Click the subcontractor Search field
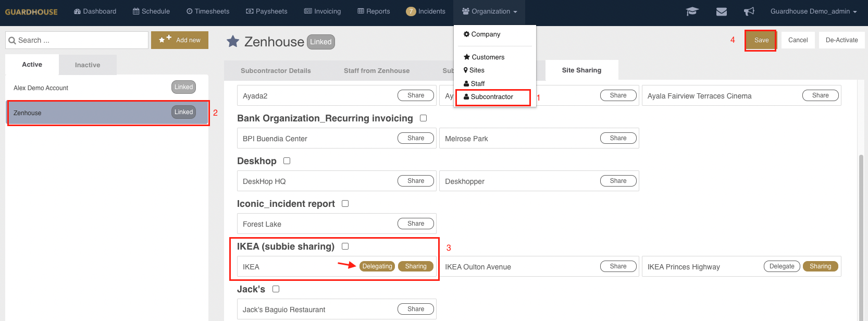Screen dimensions: 868x321 [x=77, y=40]
